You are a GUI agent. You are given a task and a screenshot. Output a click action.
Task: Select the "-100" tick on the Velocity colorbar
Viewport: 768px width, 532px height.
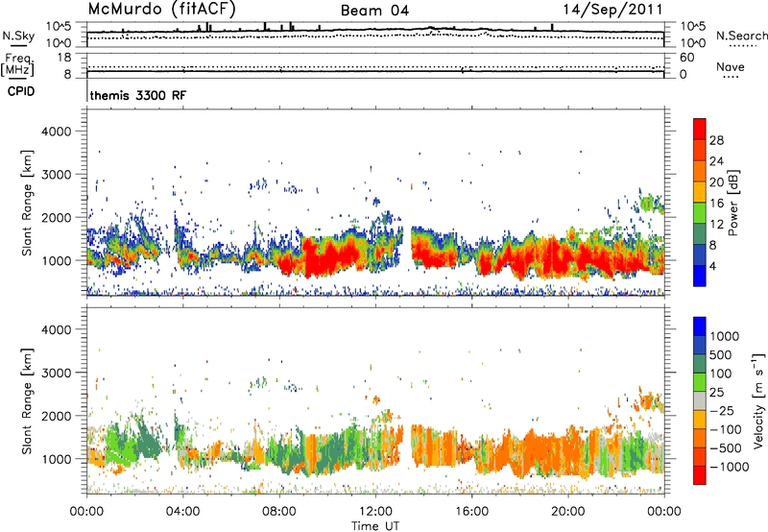[726, 429]
